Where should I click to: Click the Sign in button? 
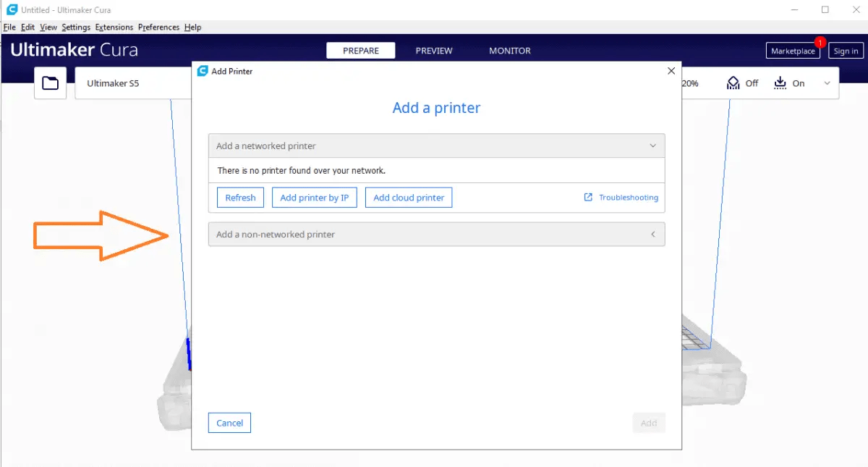[846, 51]
